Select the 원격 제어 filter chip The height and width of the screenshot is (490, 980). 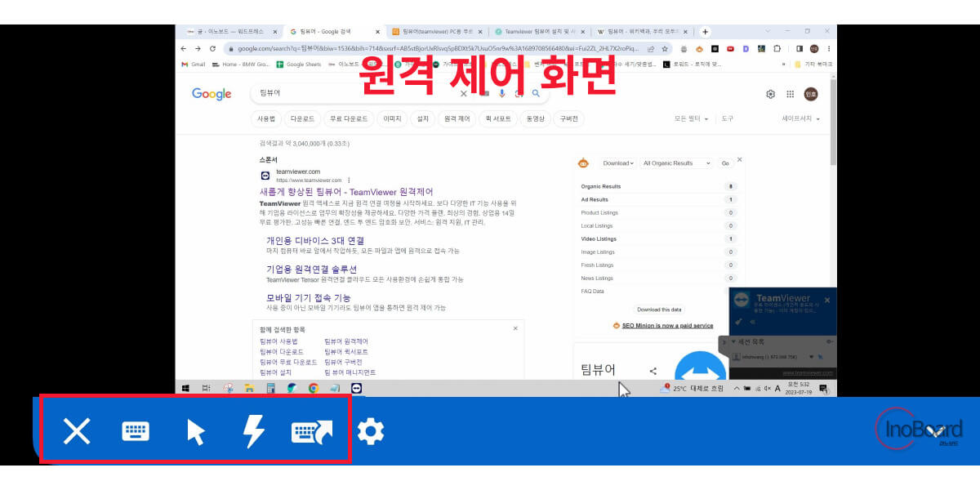(457, 118)
